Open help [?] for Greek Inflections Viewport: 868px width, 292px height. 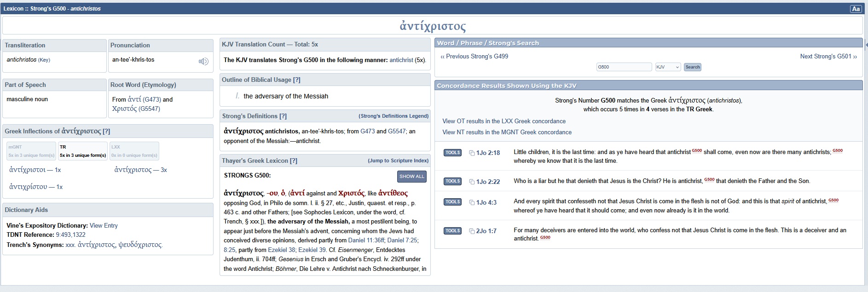click(106, 132)
